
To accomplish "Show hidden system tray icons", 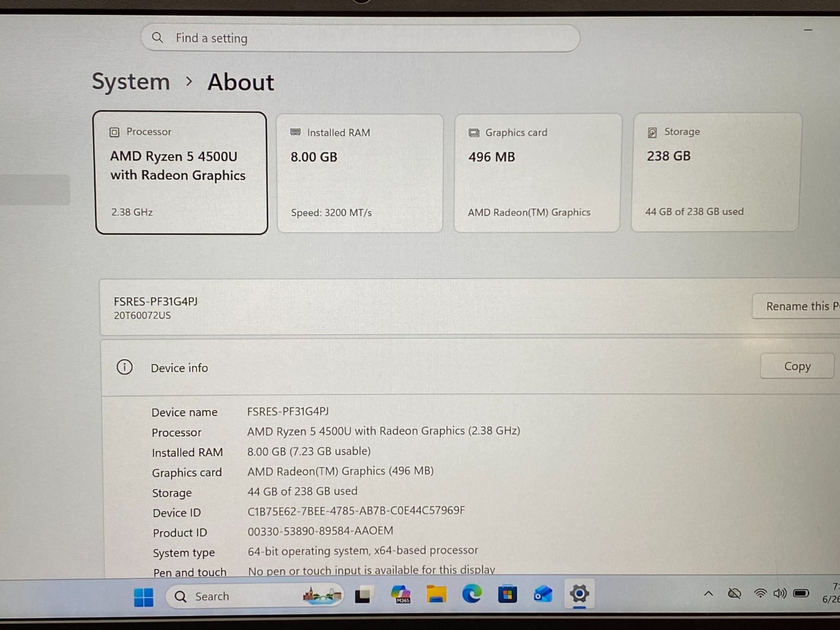I will [708, 594].
